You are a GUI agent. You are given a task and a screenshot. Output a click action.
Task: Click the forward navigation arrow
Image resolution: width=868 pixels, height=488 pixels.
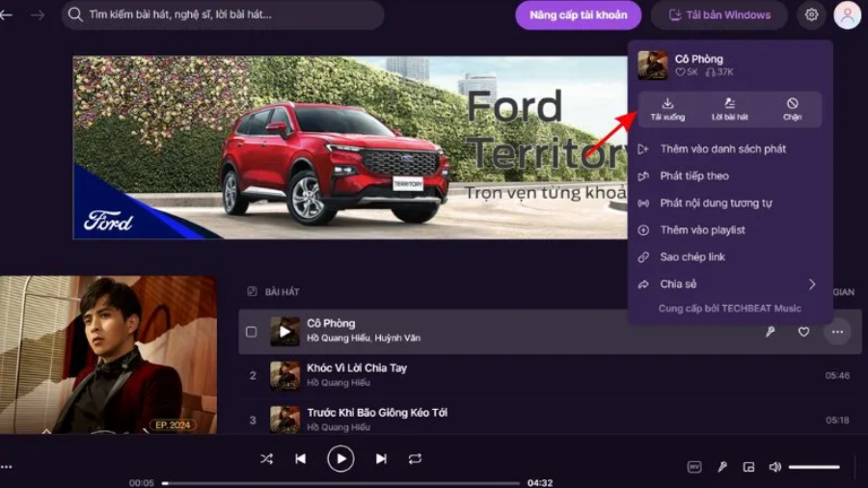[x=38, y=14]
